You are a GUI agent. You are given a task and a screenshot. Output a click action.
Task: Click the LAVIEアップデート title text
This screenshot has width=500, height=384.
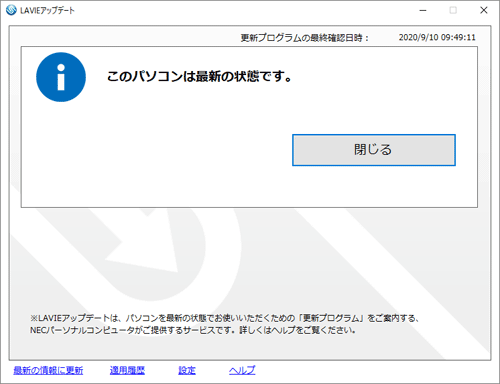[47, 11]
